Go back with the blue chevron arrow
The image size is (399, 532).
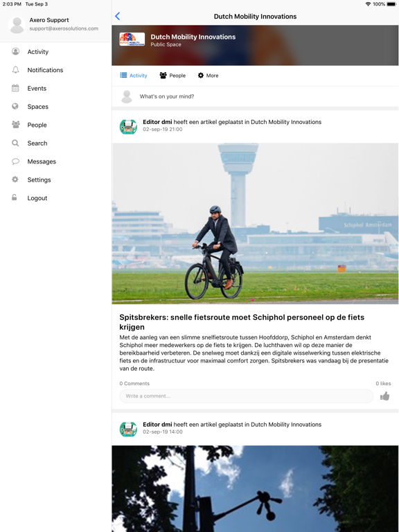[117, 16]
